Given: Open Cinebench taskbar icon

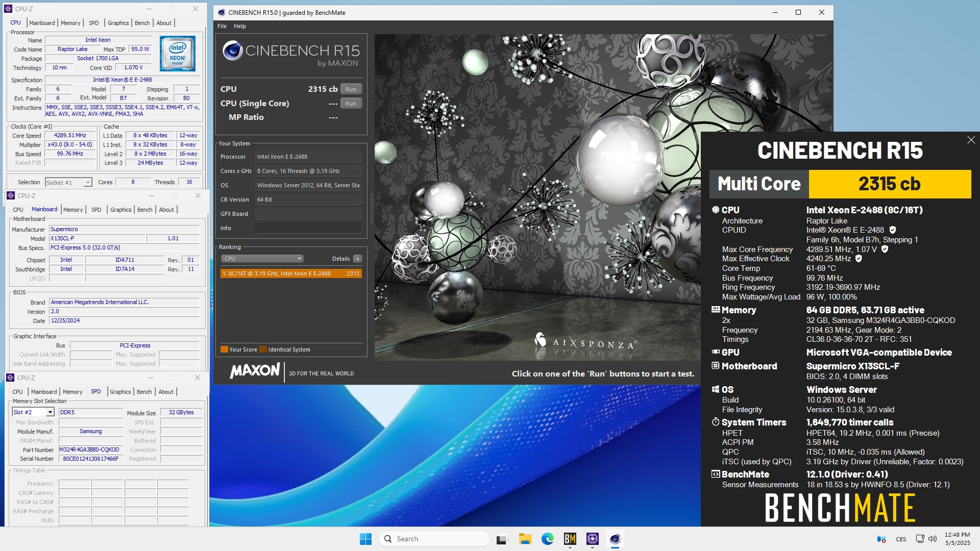Looking at the screenshot, I should (615, 539).
